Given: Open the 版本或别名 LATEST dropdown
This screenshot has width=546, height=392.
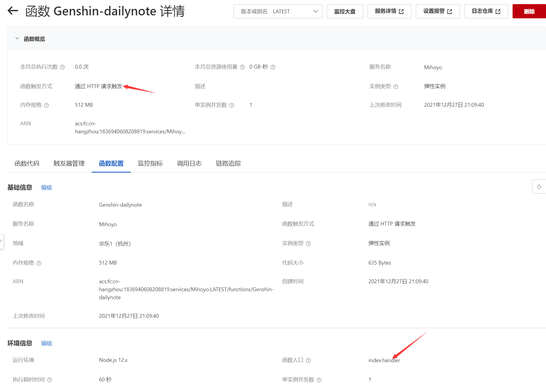Looking at the screenshot, I should pyautogui.click(x=316, y=11).
